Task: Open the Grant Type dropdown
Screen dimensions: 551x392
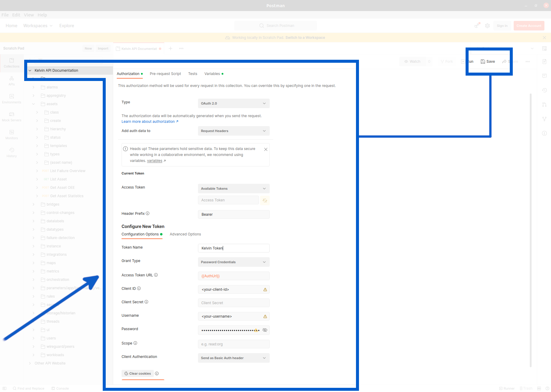Action: click(x=234, y=262)
